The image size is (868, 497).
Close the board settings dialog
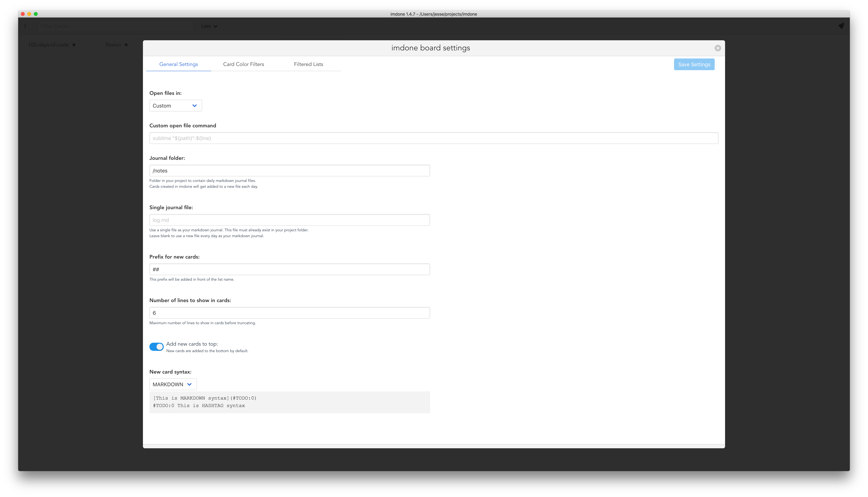click(717, 48)
